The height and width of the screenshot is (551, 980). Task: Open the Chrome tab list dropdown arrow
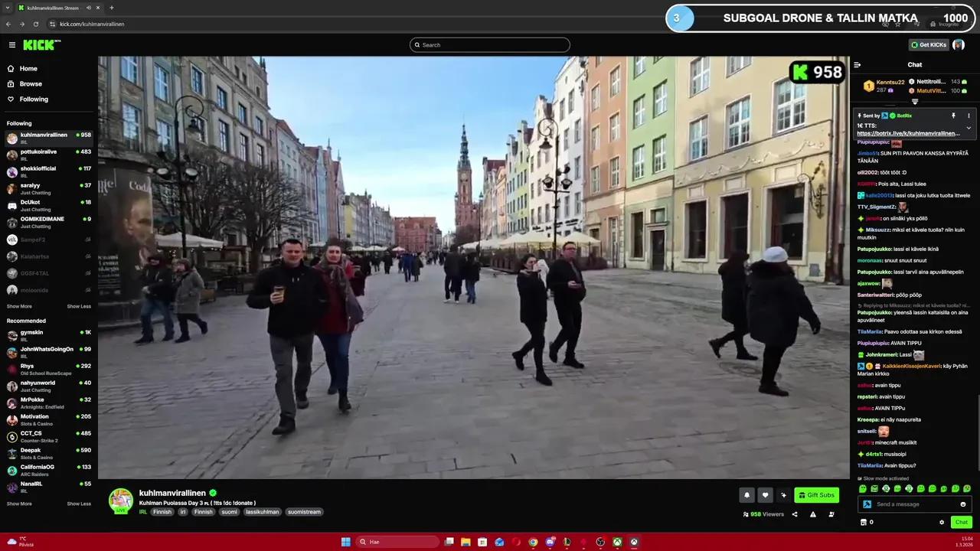pyautogui.click(x=8, y=8)
